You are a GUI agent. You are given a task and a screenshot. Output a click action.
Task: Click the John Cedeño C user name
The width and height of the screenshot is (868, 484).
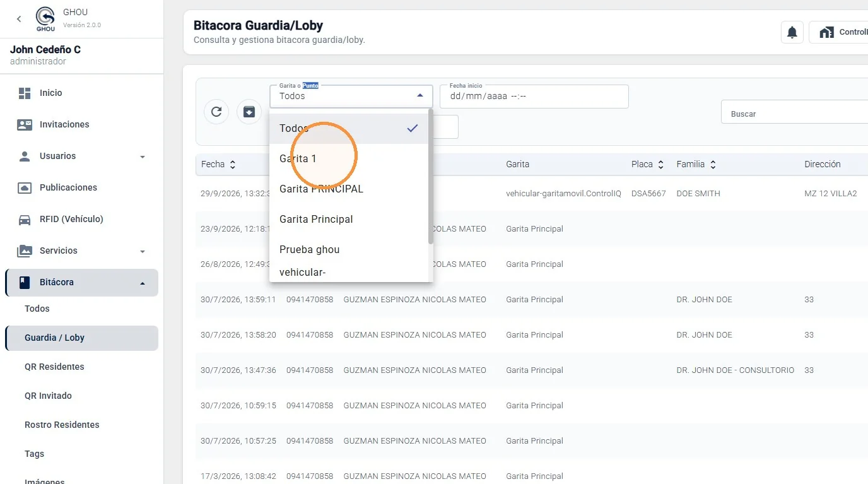click(x=45, y=50)
